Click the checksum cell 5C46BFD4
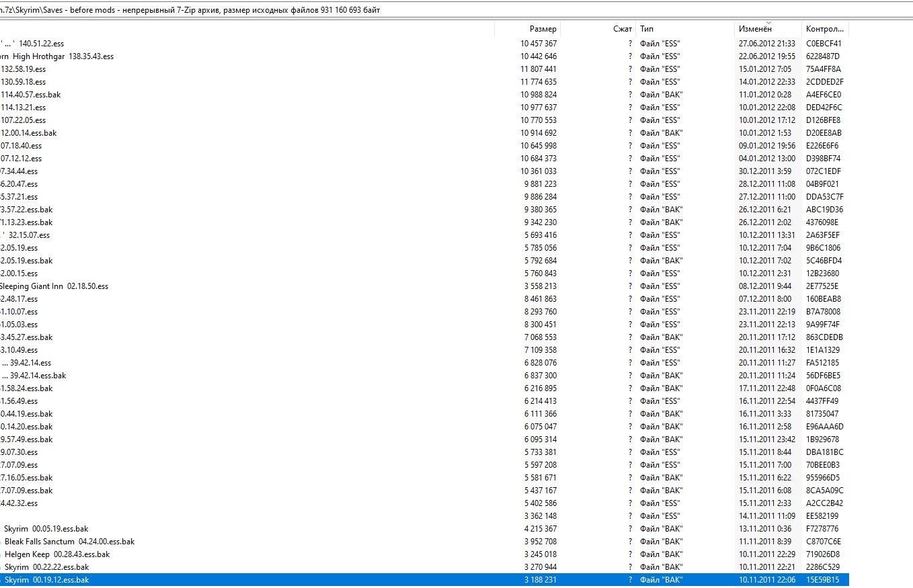Screen dimensions: 913x588 pos(824,261)
